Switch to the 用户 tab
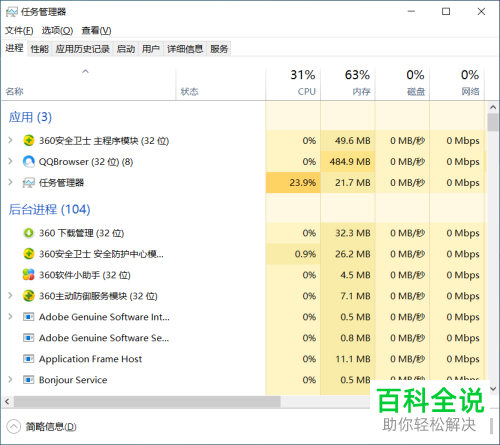Screen dimensions: 500x445 pyautogui.click(x=151, y=49)
